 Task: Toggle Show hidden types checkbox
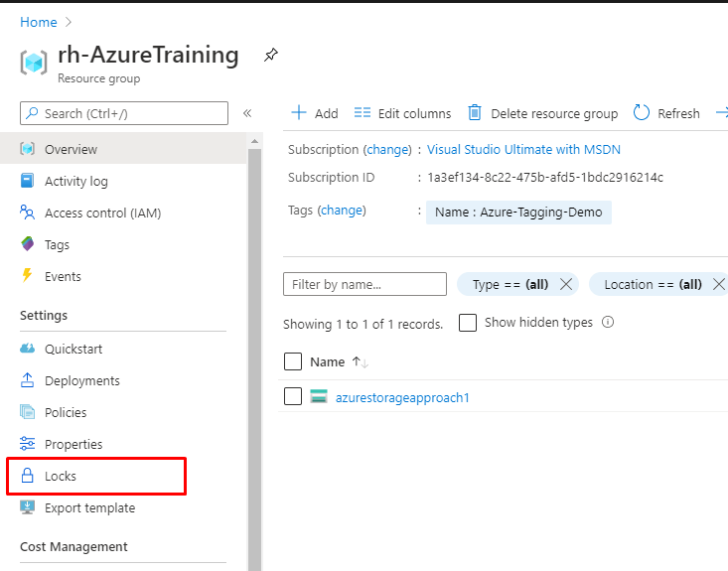coord(468,322)
